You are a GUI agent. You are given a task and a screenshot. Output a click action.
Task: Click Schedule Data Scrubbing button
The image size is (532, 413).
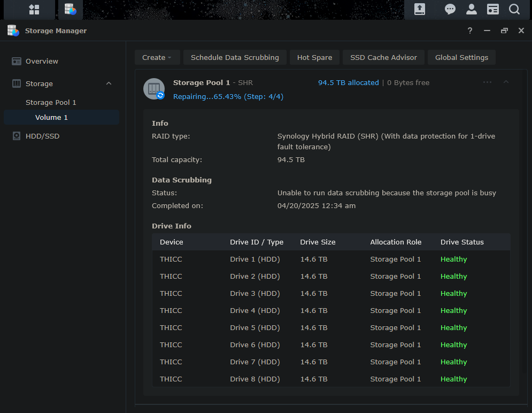tap(235, 57)
